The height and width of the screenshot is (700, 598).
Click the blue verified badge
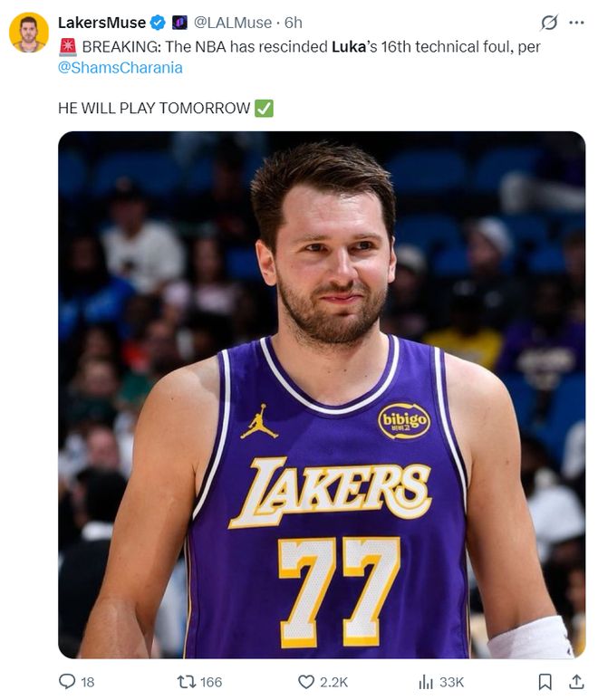(x=158, y=23)
